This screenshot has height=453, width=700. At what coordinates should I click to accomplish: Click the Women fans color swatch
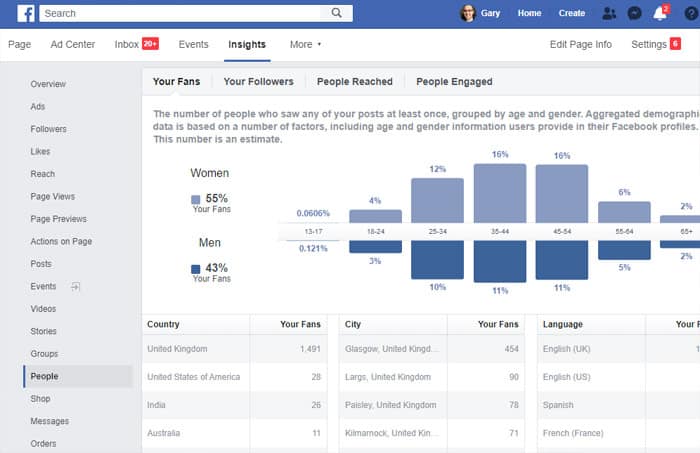196,199
